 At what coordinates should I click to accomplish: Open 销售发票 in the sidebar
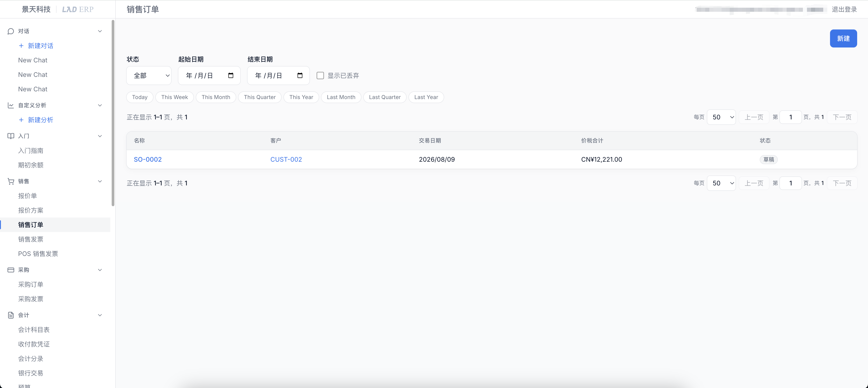pos(31,239)
